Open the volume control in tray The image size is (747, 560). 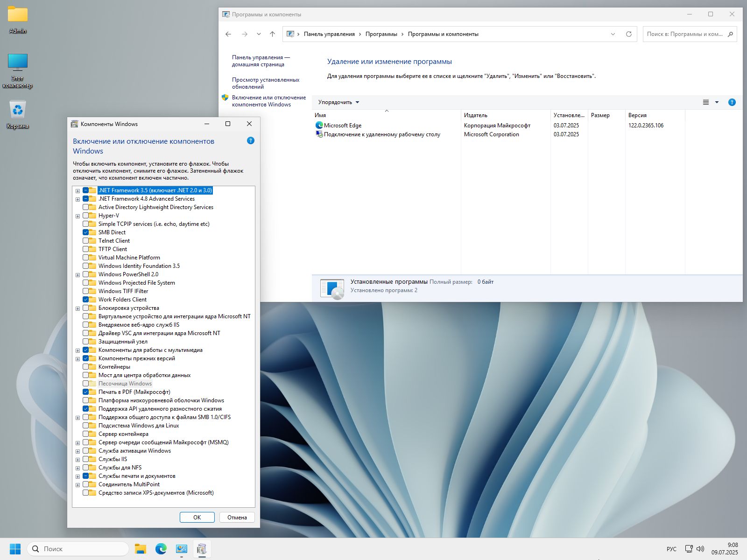coord(700,549)
